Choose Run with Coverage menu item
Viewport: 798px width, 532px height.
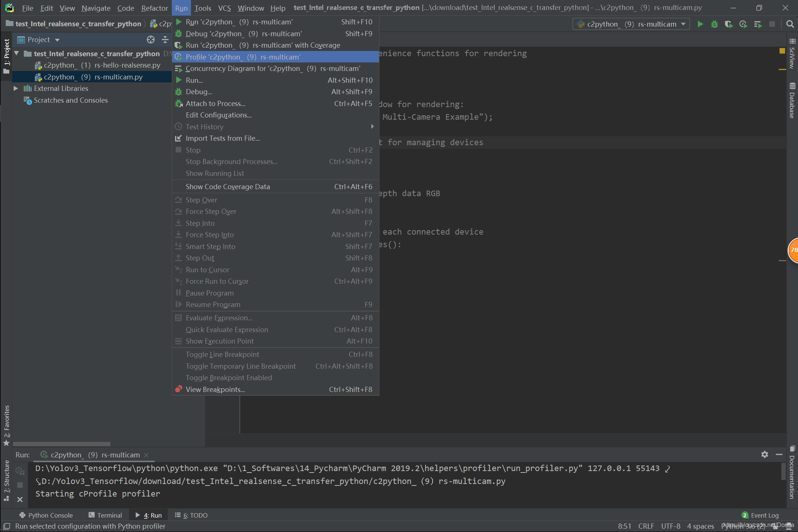[276, 45]
